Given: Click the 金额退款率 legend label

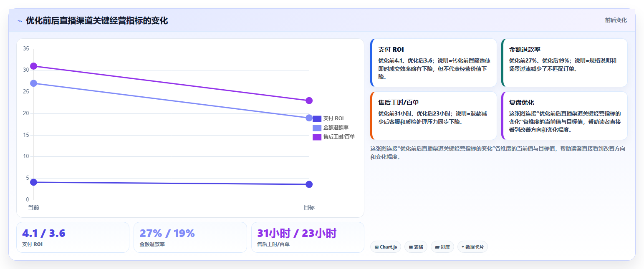Looking at the screenshot, I should [x=336, y=128].
